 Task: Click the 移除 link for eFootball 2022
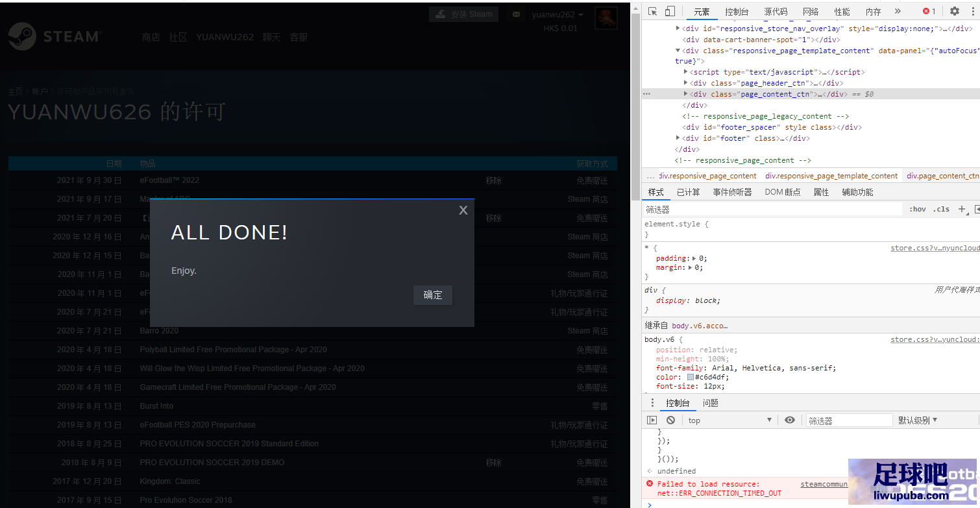(x=493, y=180)
